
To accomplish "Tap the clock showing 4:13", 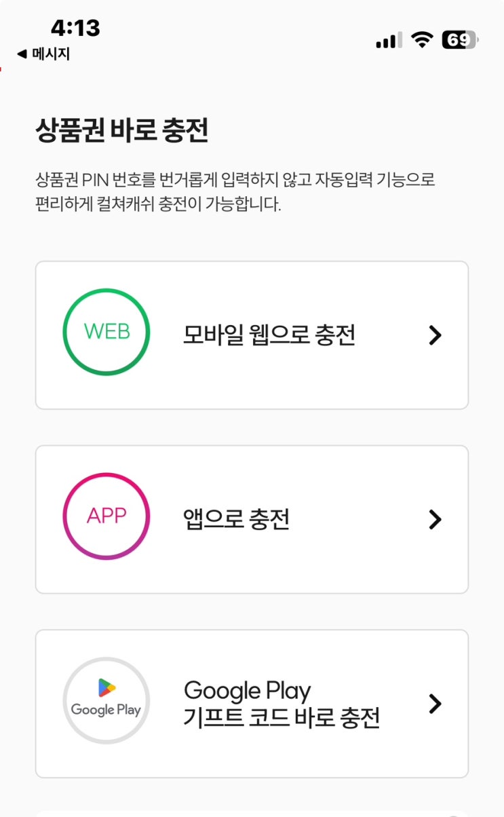I will point(75,28).
